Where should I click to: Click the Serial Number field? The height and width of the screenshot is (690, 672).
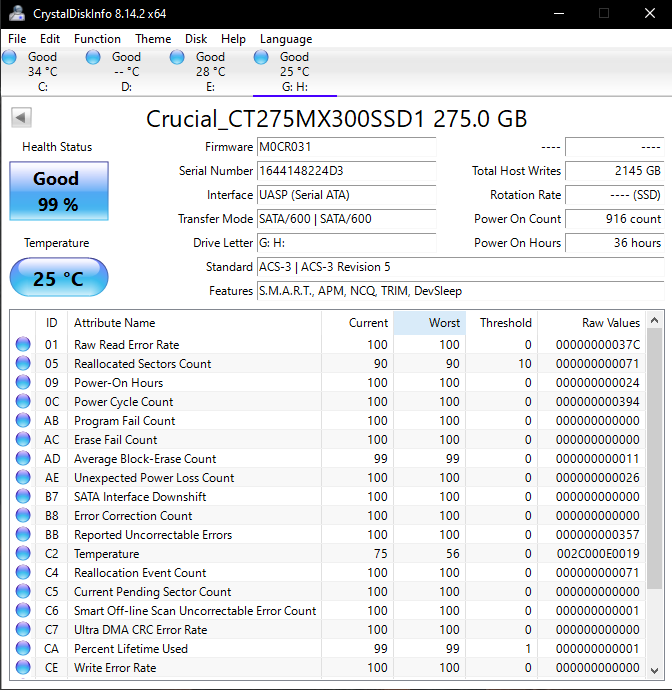[x=346, y=171]
